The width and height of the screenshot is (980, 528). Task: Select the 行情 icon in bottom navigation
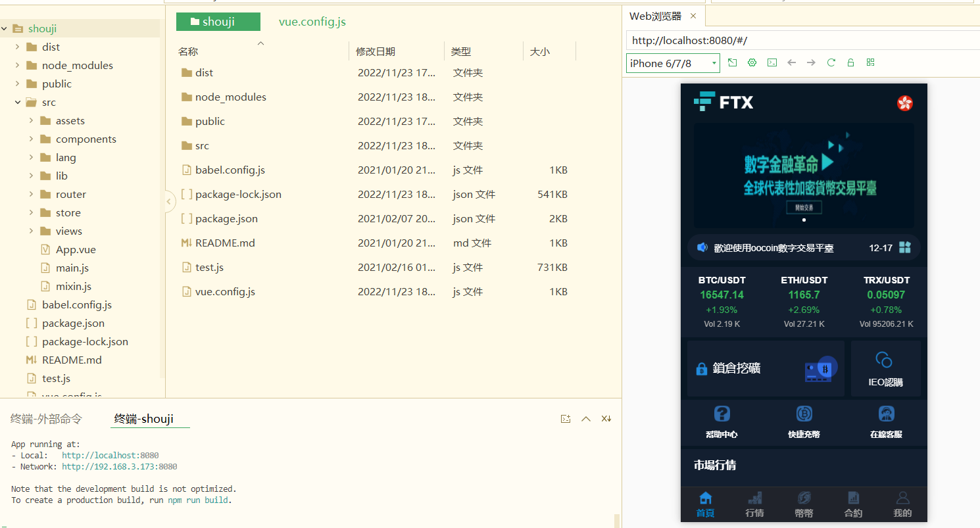coord(754,504)
